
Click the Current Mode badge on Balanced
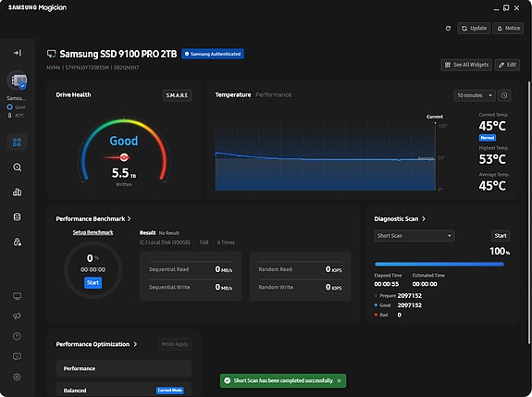[170, 391]
